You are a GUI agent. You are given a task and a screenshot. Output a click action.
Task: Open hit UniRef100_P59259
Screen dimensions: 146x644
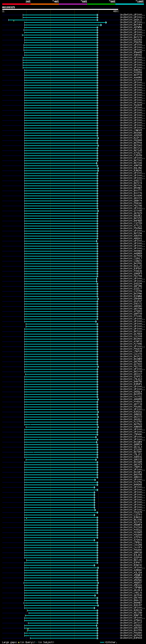click(131, 42)
